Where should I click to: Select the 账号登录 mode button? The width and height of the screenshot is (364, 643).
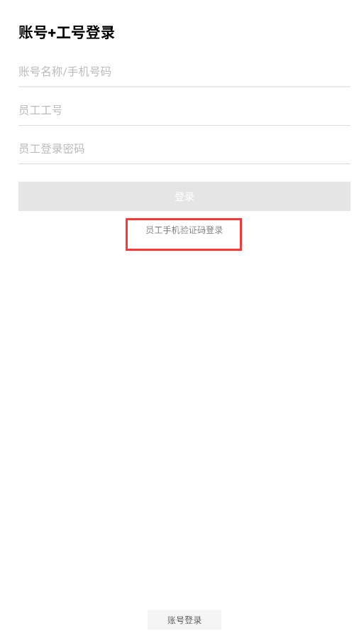pyautogui.click(x=184, y=620)
